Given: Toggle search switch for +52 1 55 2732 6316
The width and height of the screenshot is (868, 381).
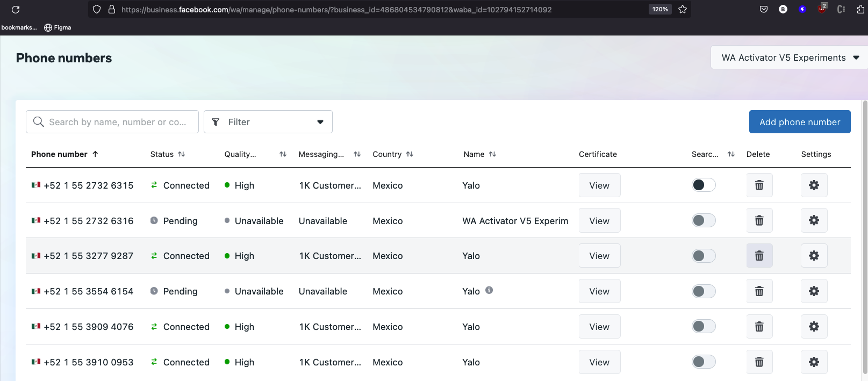Looking at the screenshot, I should (704, 220).
